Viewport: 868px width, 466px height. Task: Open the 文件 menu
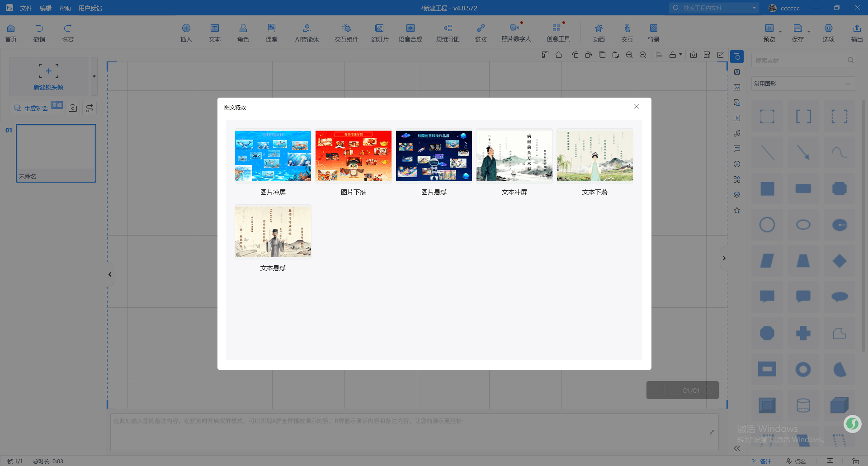point(26,8)
